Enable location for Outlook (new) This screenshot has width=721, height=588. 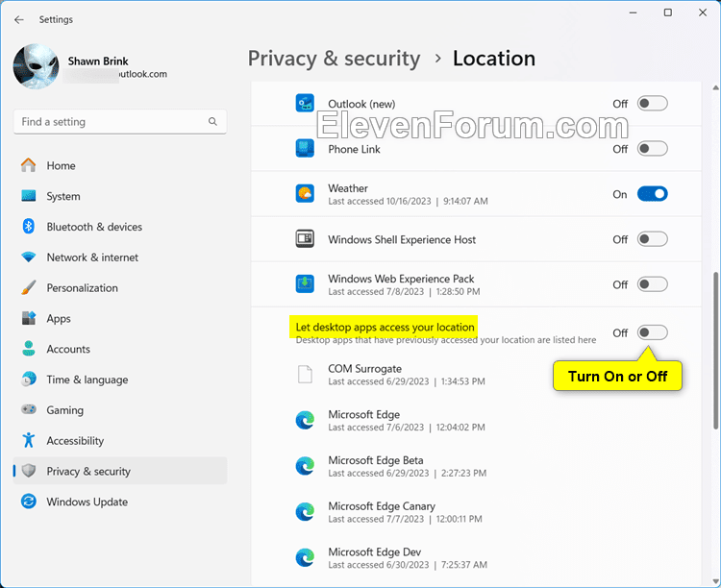(x=652, y=104)
